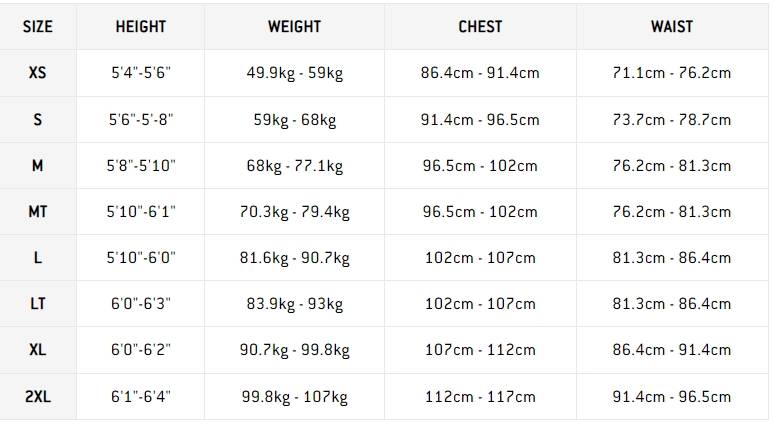Click the weight cell 81.6kg - 90.7kg

(x=294, y=258)
